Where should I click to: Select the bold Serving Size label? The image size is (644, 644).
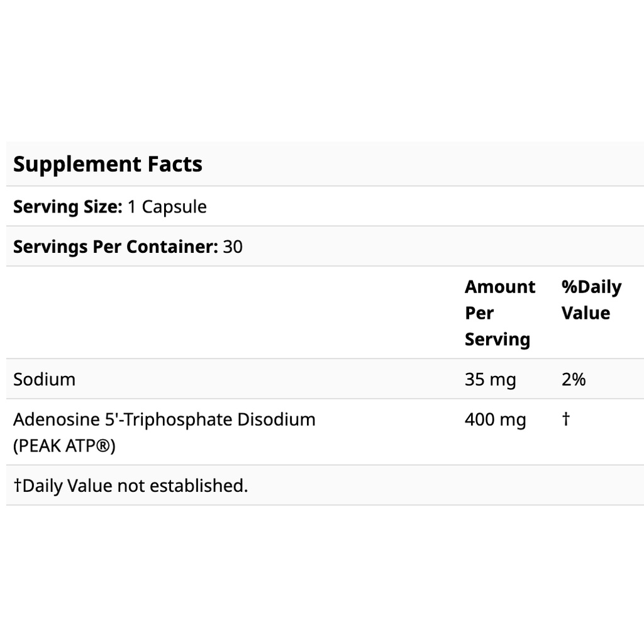pyautogui.click(x=67, y=206)
